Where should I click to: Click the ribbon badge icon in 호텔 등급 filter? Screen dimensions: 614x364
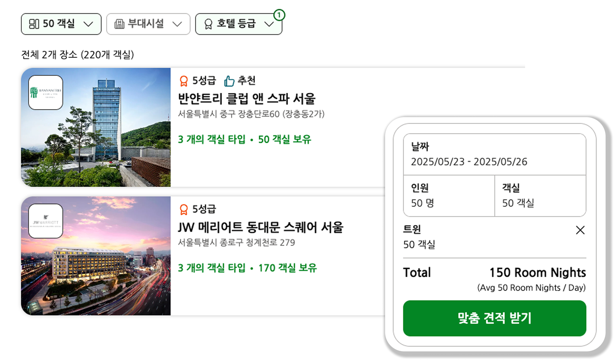pos(208,24)
